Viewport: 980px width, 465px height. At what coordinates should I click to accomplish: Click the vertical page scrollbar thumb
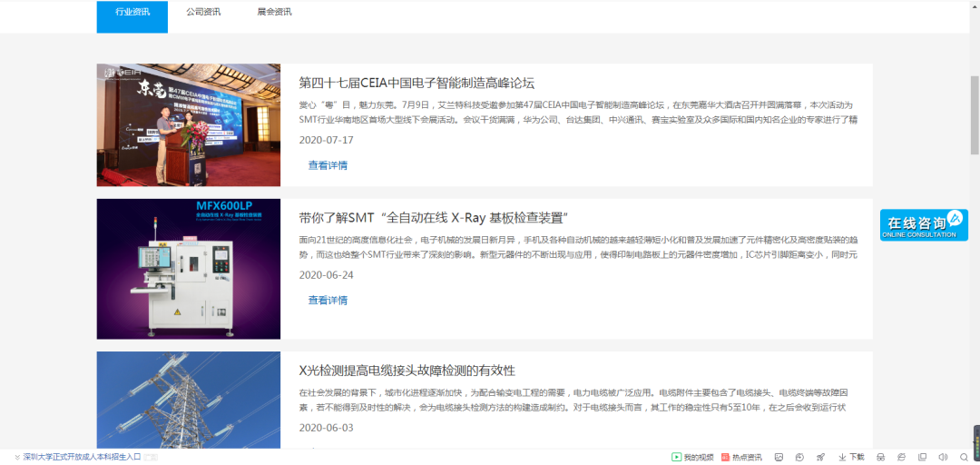(x=975, y=114)
